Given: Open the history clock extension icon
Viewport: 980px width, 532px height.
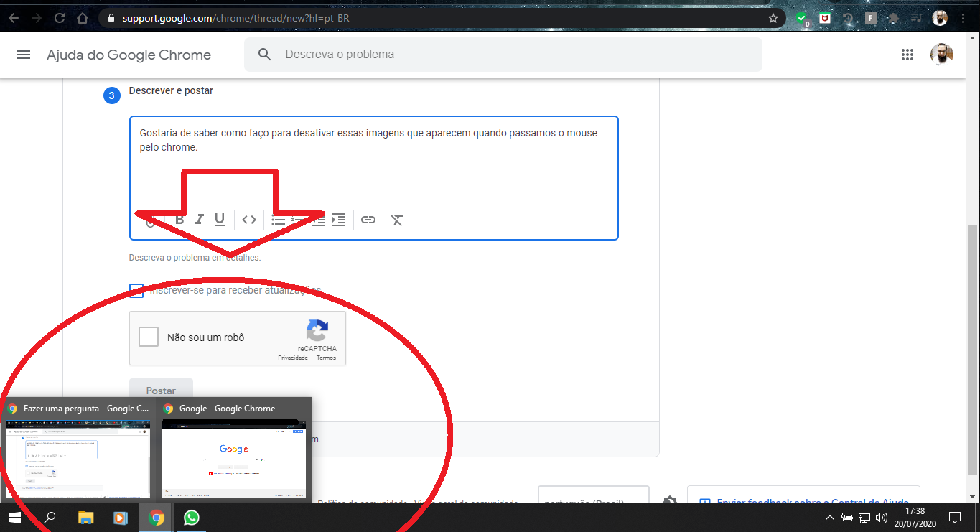Looking at the screenshot, I should [848, 18].
